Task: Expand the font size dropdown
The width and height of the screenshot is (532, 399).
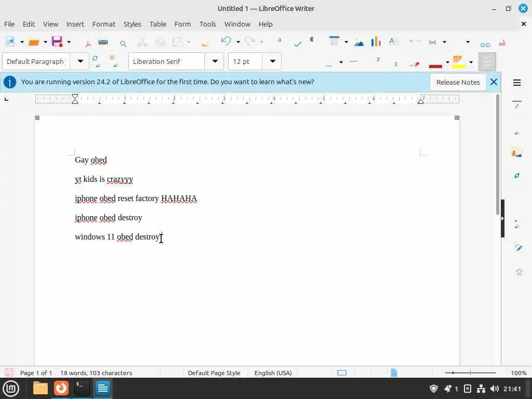Action: pyautogui.click(x=272, y=61)
